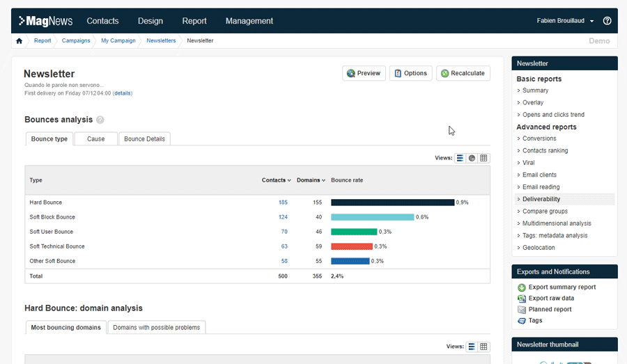Click the Bounces analysis help icon
The width and height of the screenshot is (627, 364).
[100, 120]
